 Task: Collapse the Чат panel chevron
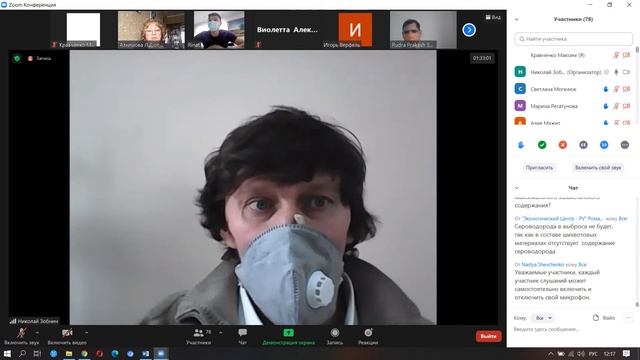517,188
